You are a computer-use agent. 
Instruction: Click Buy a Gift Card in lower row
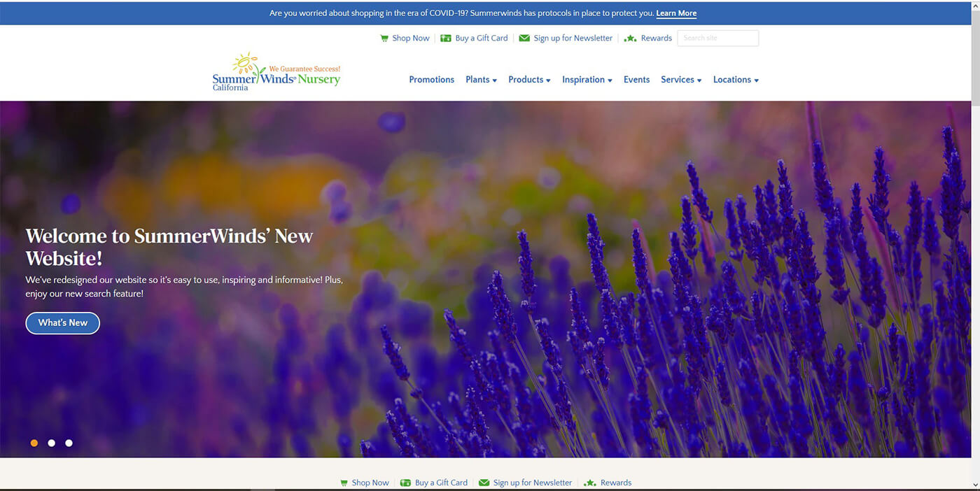point(441,483)
